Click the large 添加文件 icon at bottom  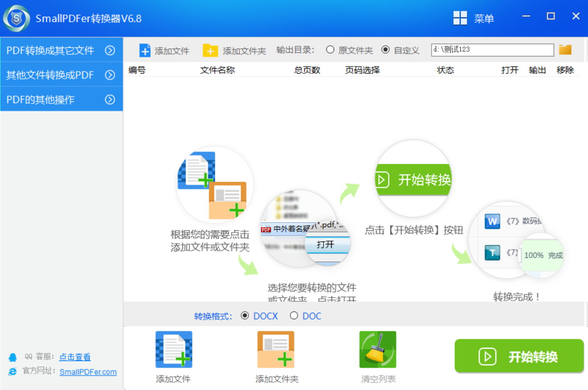click(174, 349)
